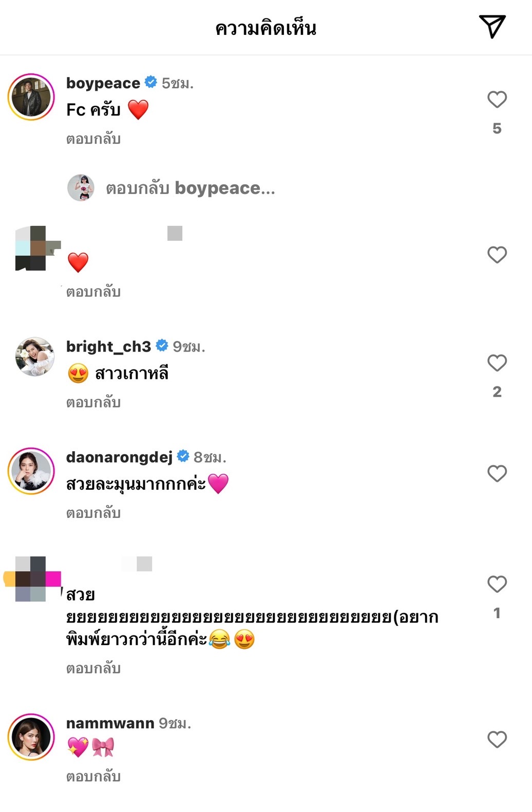
Task: Reply to daonarongdej's comment
Action: click(93, 513)
